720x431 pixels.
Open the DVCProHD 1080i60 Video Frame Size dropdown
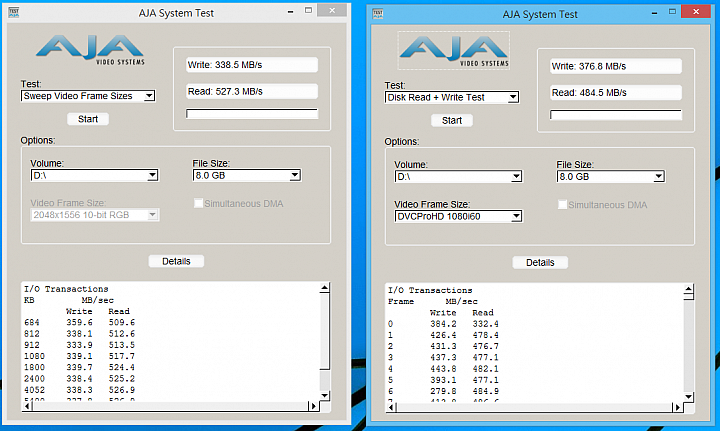(458, 216)
